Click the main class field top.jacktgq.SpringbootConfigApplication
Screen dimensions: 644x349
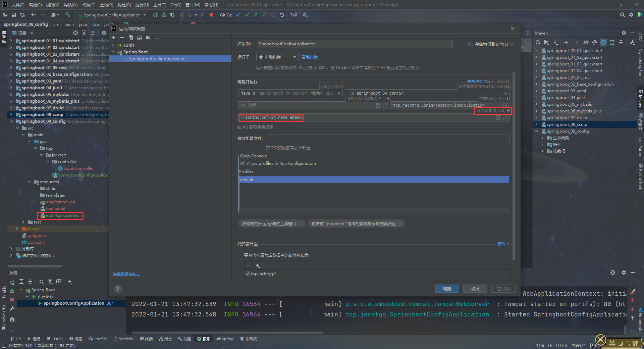[x=450, y=105]
